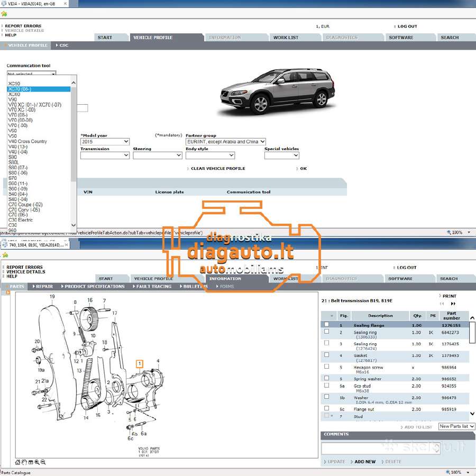
Task: Click parts table scroll up arrow
Action: pyautogui.click(x=472, y=318)
